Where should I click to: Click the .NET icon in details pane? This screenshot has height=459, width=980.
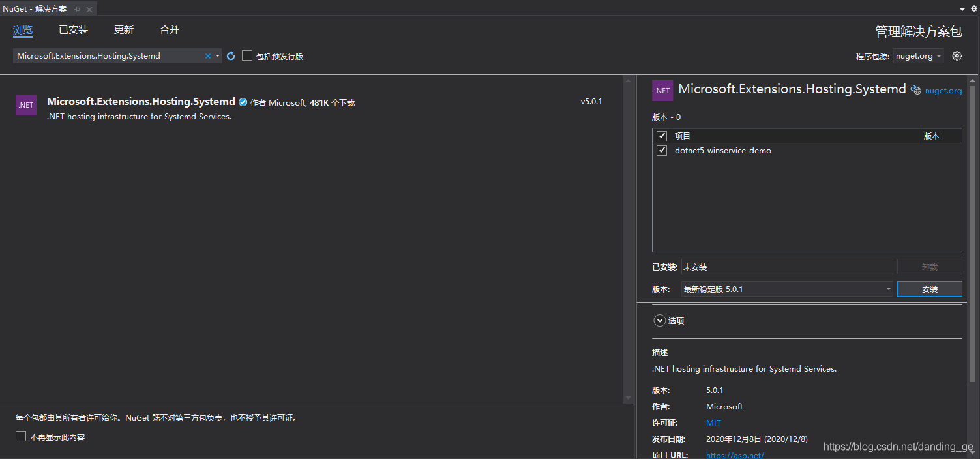click(662, 91)
